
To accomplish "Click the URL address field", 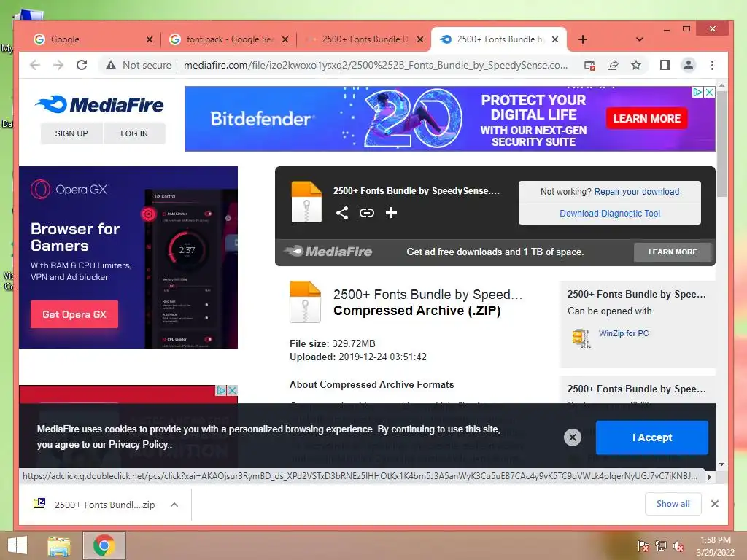I will 376,65.
